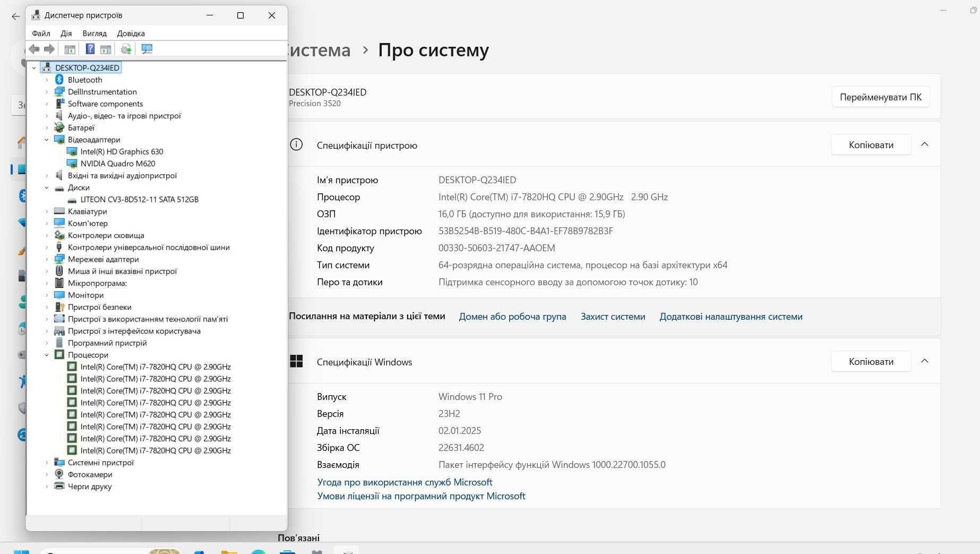Viewport: 980px width, 554px height.
Task: Click the Software components category icon
Action: tap(59, 104)
